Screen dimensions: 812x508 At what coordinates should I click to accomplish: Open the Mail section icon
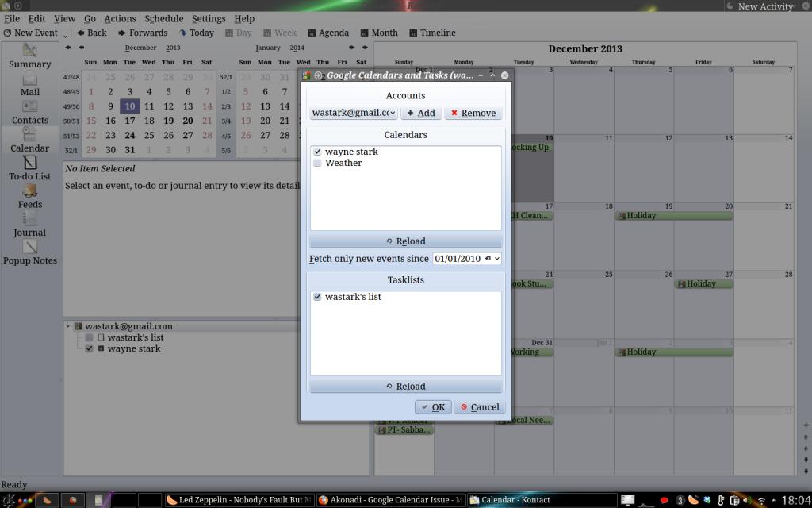coord(30,83)
